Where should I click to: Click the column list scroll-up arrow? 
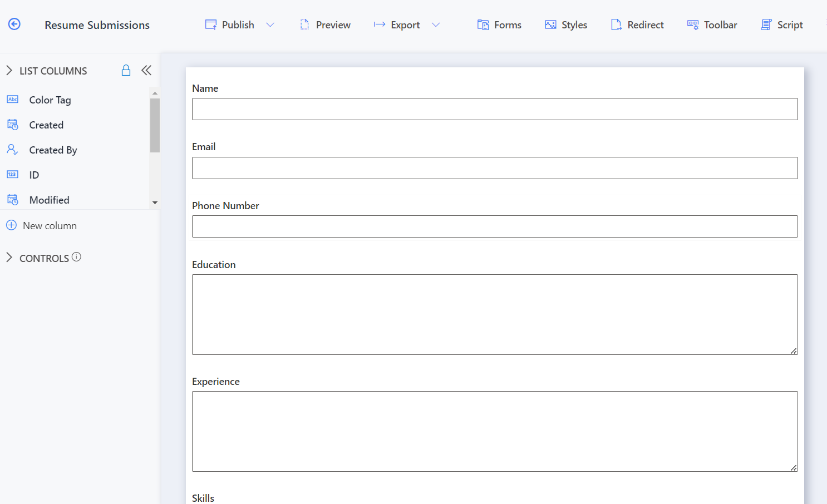click(155, 93)
